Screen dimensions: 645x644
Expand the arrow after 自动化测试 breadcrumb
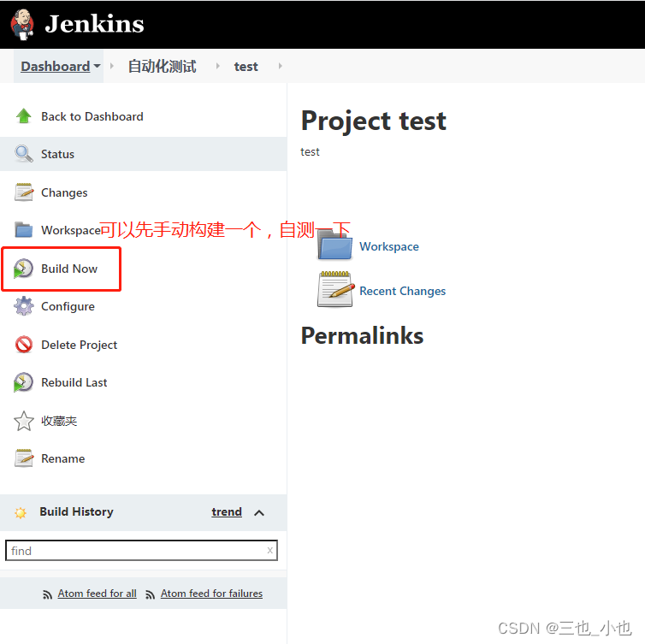217,66
